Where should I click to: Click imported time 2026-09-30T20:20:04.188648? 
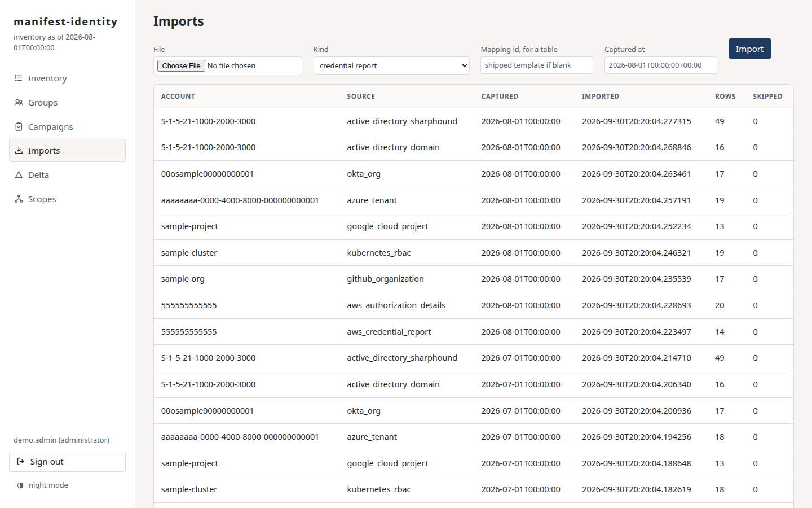point(636,463)
